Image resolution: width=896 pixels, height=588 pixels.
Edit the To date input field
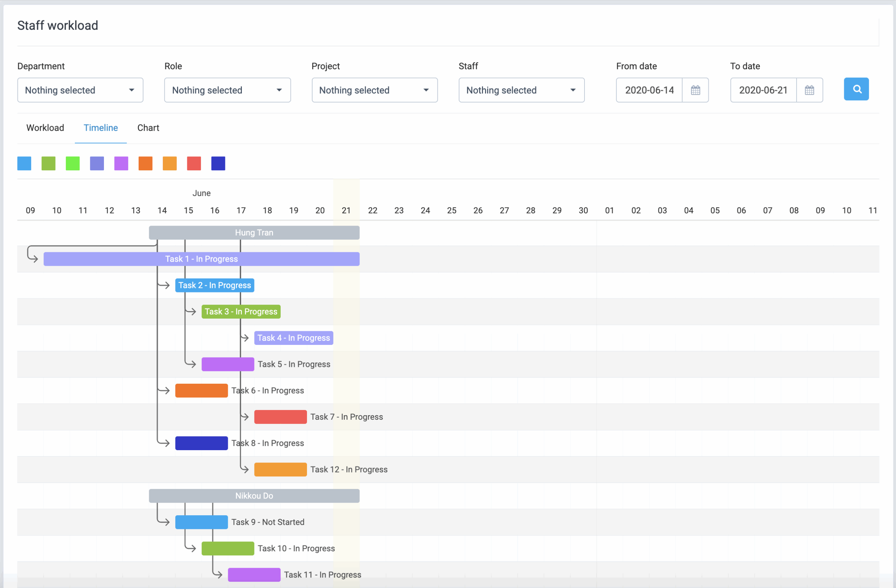point(763,90)
